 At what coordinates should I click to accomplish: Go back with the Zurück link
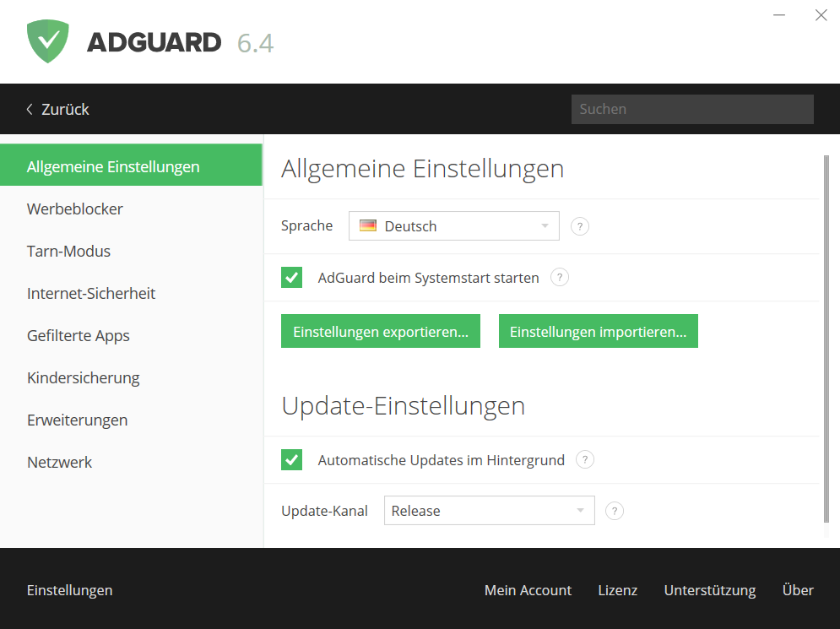point(65,109)
